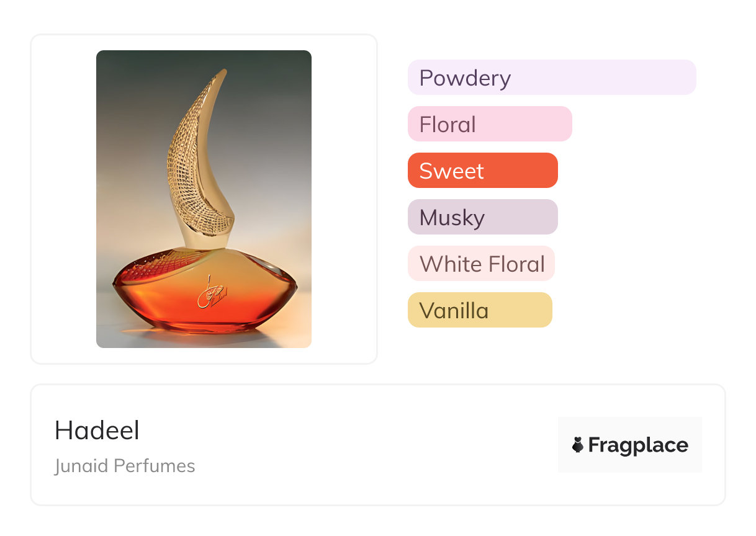Select the Floral accord bar

coord(489,124)
